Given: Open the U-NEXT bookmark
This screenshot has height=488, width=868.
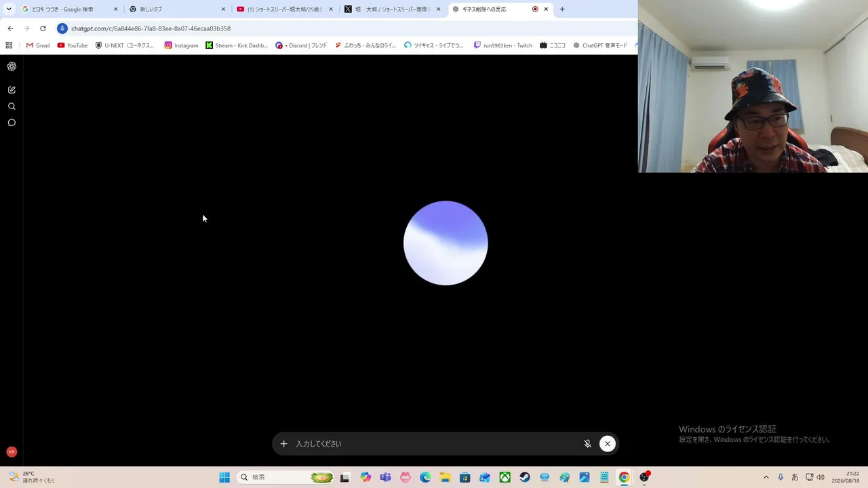Looking at the screenshot, I should point(125,45).
